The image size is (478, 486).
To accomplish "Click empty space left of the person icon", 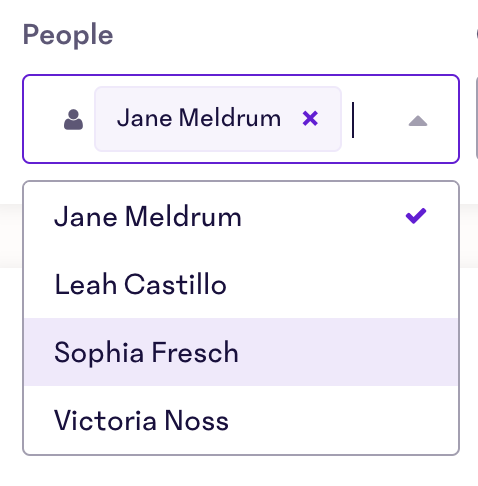I will pos(43,119).
